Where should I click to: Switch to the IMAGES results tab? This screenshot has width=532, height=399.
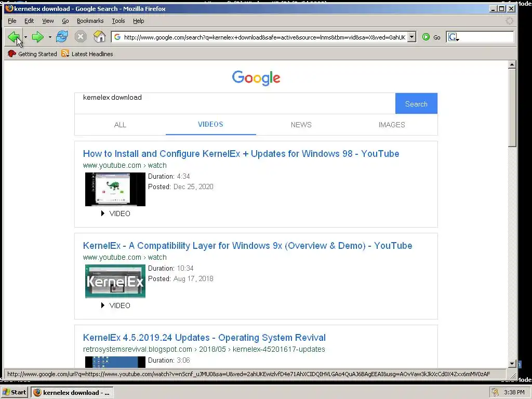(392, 125)
